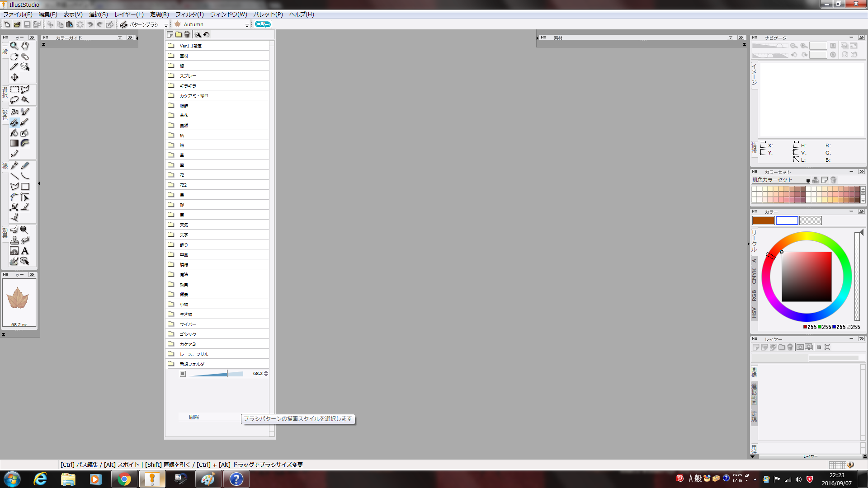
Task: Select the Text tool
Action: (x=25, y=251)
